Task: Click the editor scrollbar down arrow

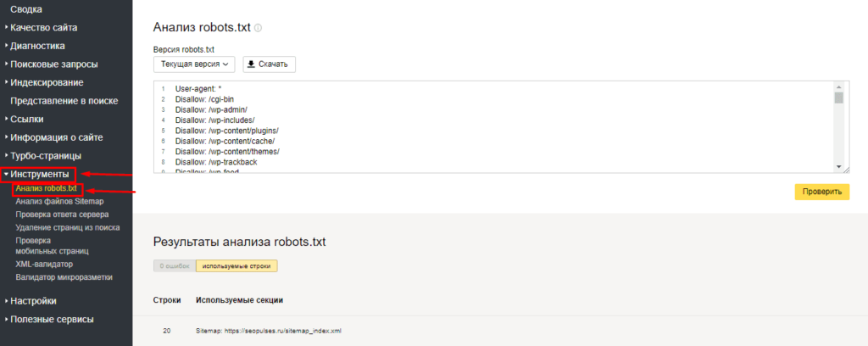Action: click(838, 168)
